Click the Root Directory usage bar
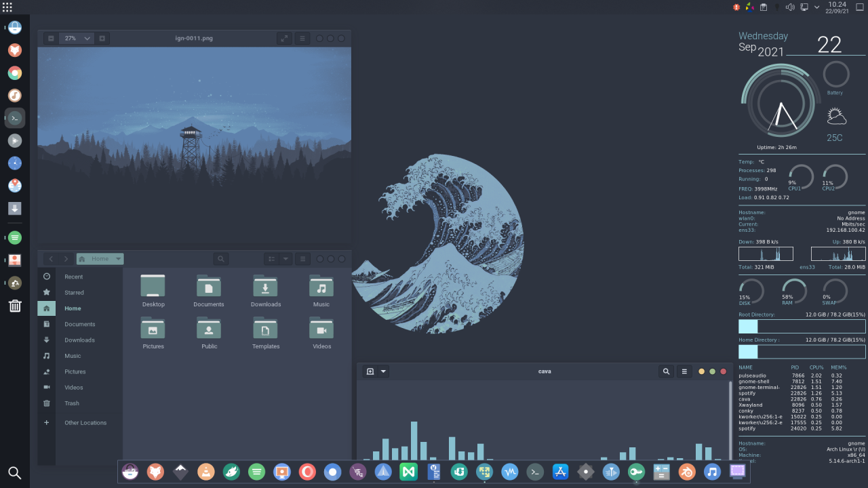The image size is (868, 488). click(802, 327)
